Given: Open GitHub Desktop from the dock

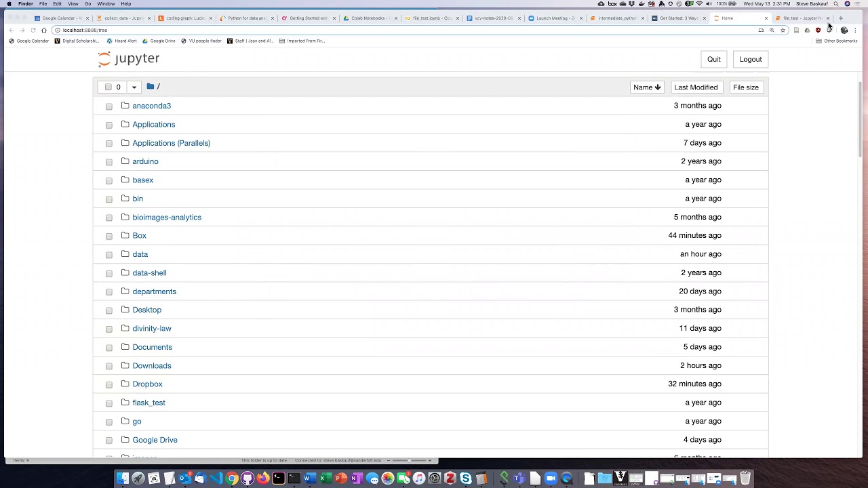Looking at the screenshot, I should tap(248, 479).
